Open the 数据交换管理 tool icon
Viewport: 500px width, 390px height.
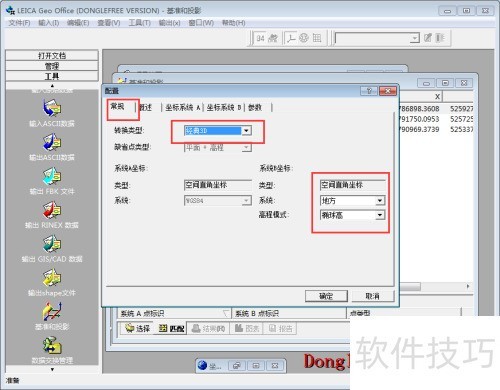pyautogui.click(x=52, y=345)
